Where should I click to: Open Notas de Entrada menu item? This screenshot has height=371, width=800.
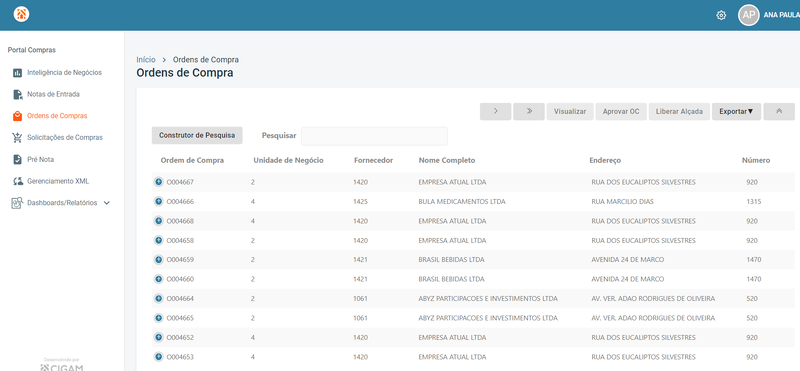[x=53, y=94]
